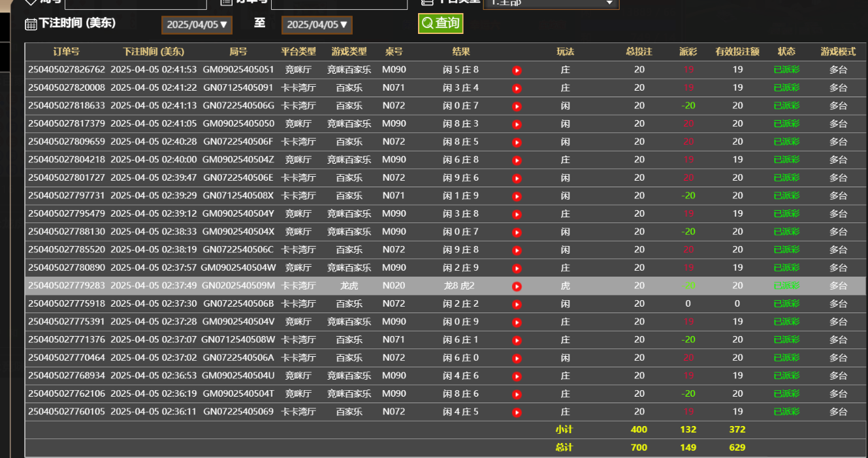
Task: Play replay for order 250405027826762
Action: [x=517, y=70]
